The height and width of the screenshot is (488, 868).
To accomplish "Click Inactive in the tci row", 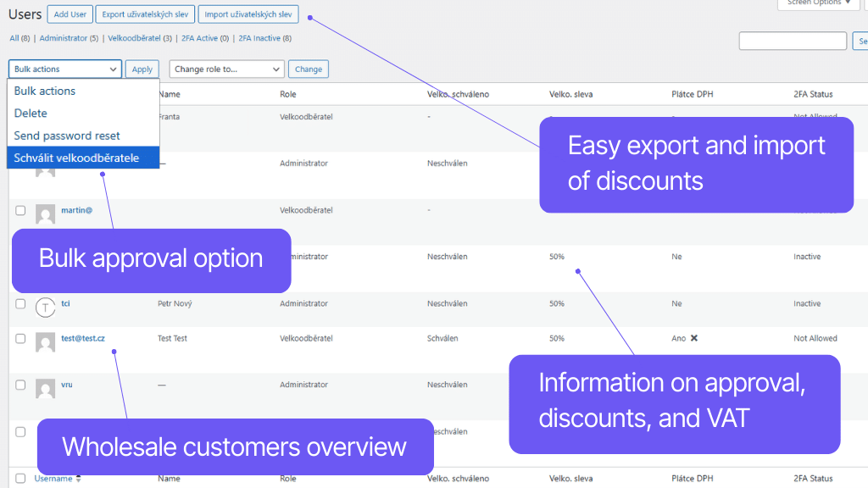I will tap(807, 303).
